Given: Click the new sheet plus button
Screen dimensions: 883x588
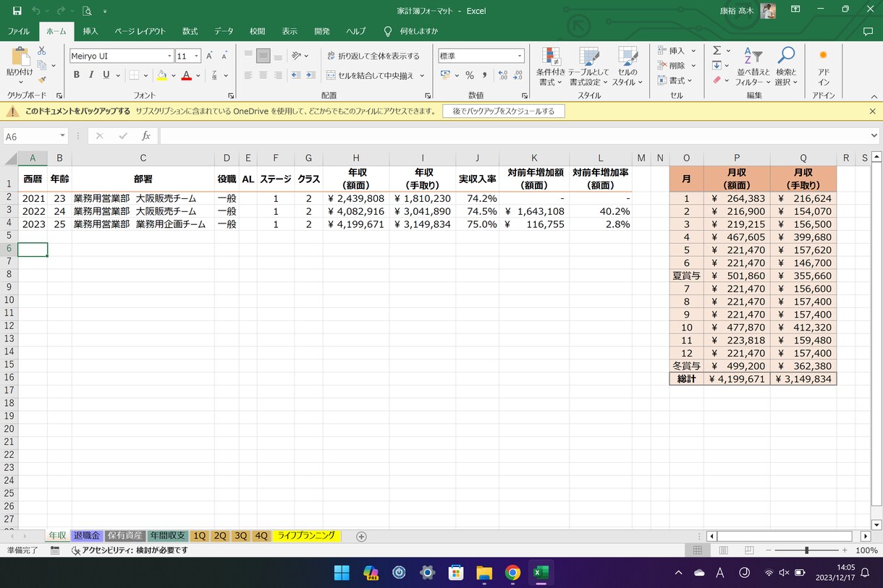Looking at the screenshot, I should coord(361,537).
